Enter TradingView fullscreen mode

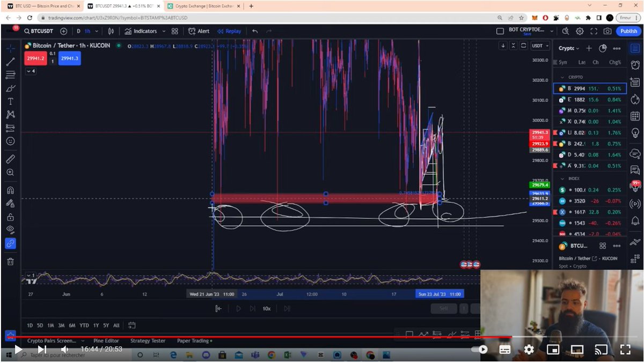click(594, 31)
